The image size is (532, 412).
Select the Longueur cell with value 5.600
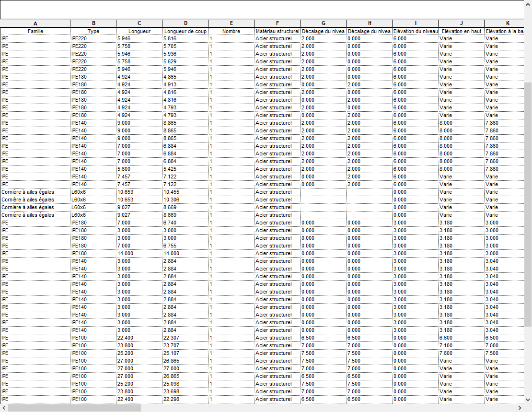coord(139,169)
